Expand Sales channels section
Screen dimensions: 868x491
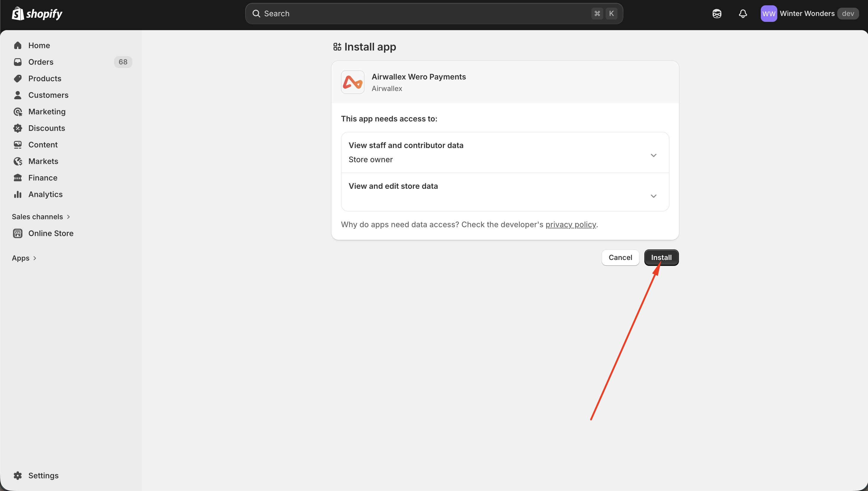tap(41, 217)
